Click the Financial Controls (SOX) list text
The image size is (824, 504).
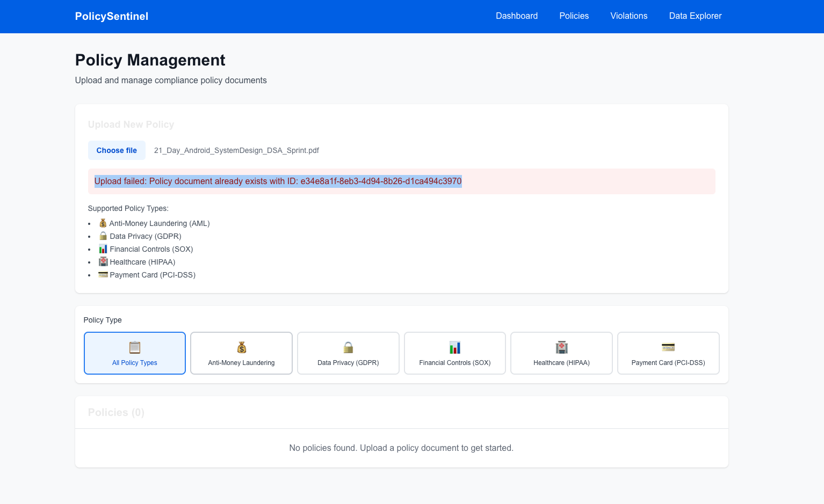click(151, 249)
